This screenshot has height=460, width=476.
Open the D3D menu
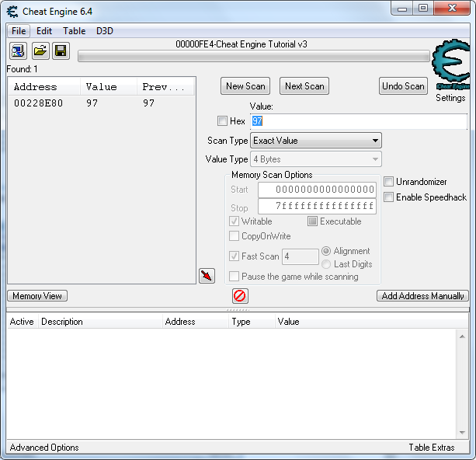pos(105,31)
